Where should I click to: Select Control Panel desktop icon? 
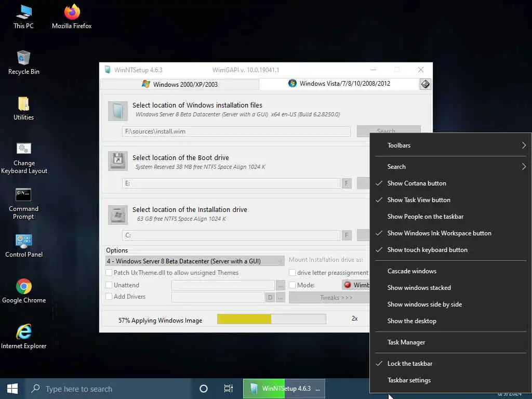tap(24, 246)
